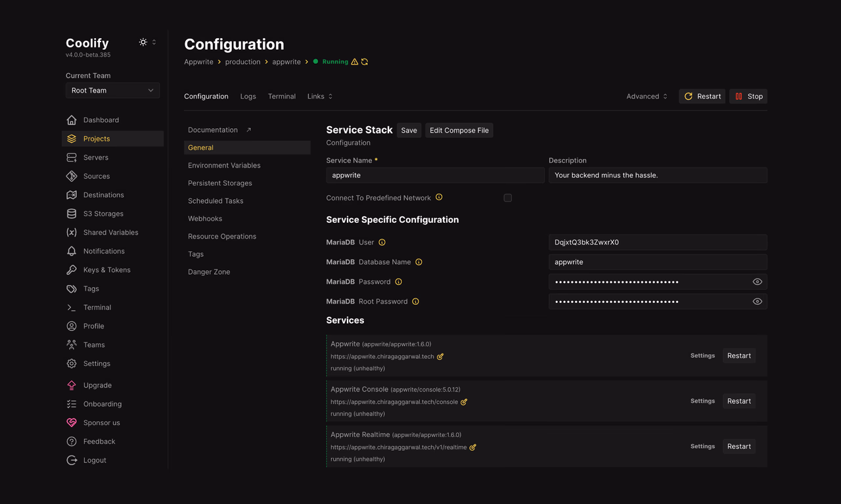Click the Keys & Tokens key icon
841x504 pixels.
click(x=72, y=270)
